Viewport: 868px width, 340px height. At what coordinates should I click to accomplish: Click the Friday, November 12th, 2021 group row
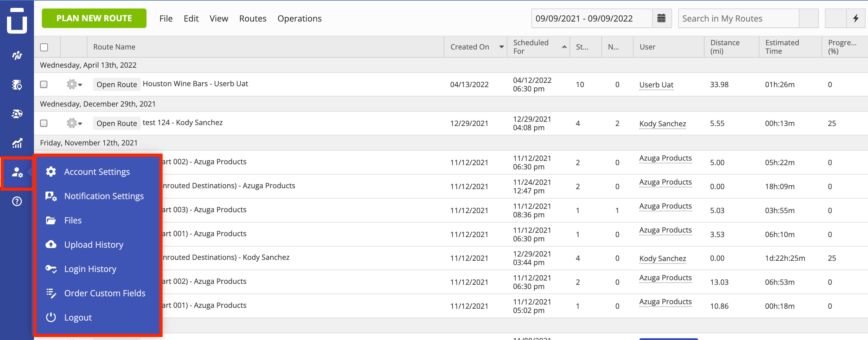pos(451,143)
